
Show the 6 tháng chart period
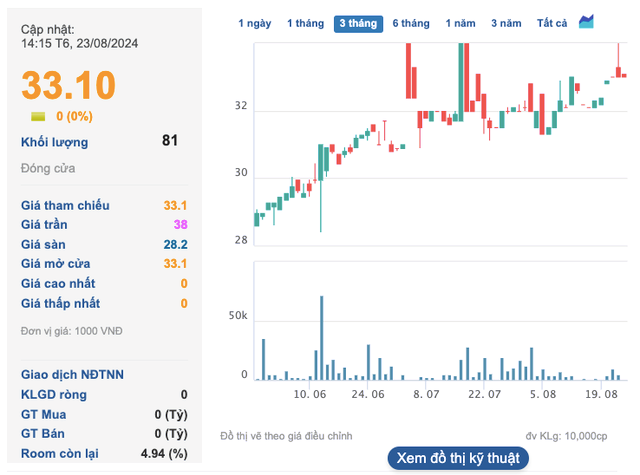tap(411, 23)
